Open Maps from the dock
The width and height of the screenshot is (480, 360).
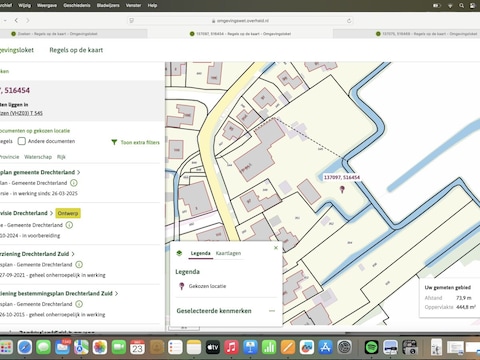pos(81,347)
